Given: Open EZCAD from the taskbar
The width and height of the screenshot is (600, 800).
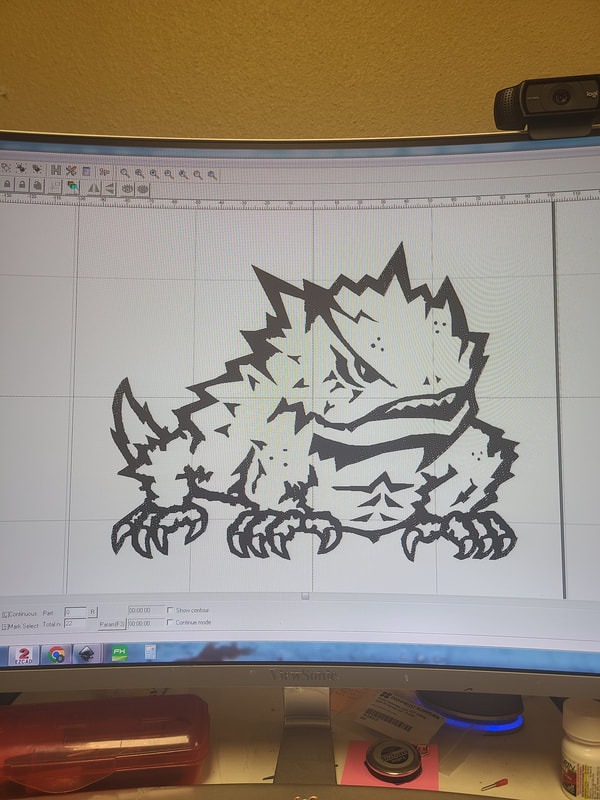Looking at the screenshot, I should pos(23,655).
